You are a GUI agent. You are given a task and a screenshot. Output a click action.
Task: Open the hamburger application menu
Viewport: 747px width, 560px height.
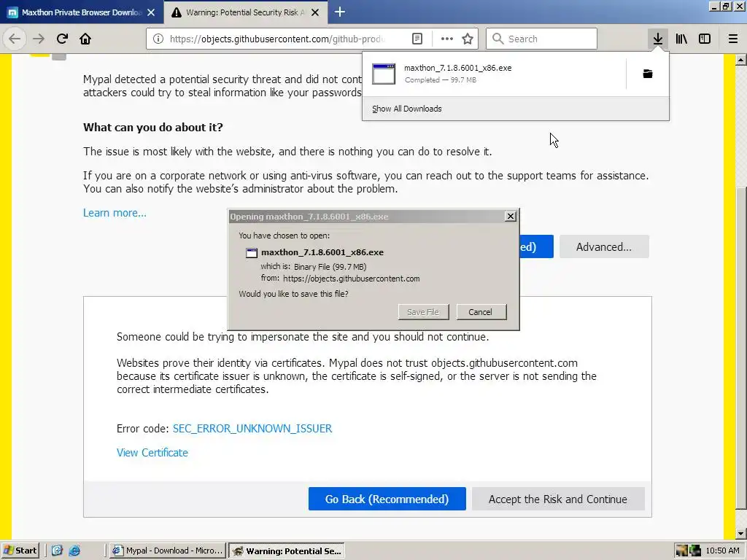coord(732,39)
